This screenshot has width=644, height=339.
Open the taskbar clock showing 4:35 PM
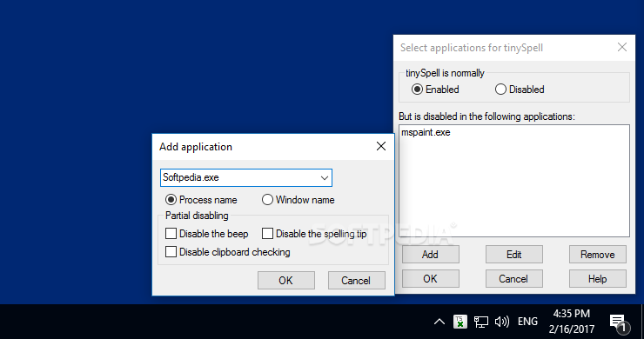tap(571, 322)
